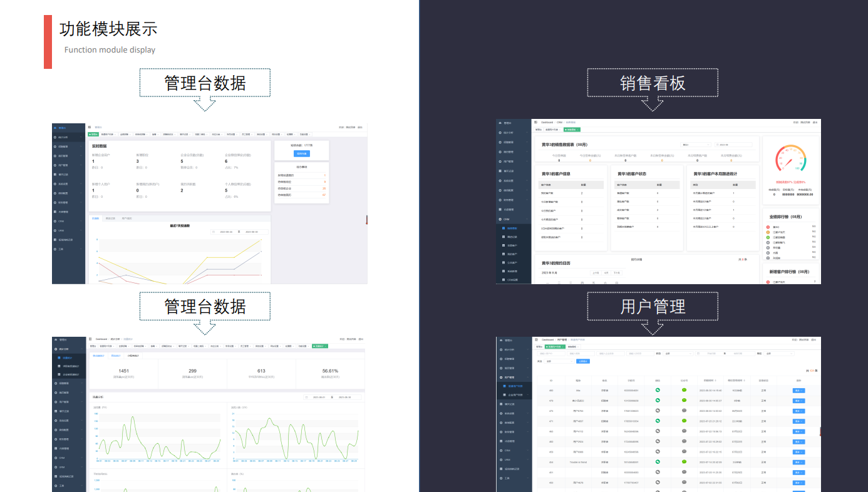
Task: Click sidebar collapse icon in sales board screenshot
Action: [x=535, y=122]
